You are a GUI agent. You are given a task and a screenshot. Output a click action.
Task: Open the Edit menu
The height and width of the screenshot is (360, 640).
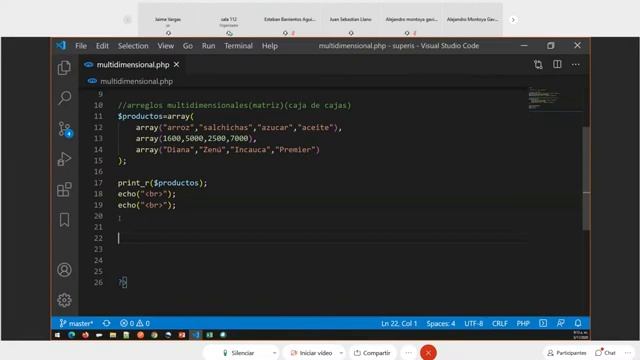102,46
